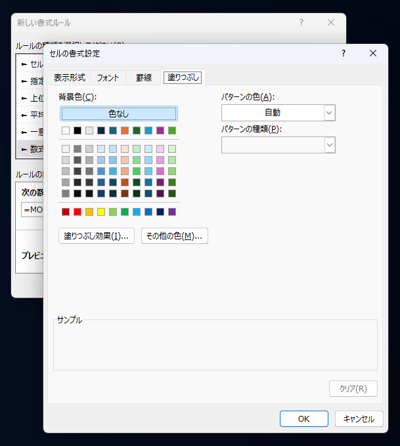Confirm with the OK button
Viewport: 400px width, 446px height.
304,418
